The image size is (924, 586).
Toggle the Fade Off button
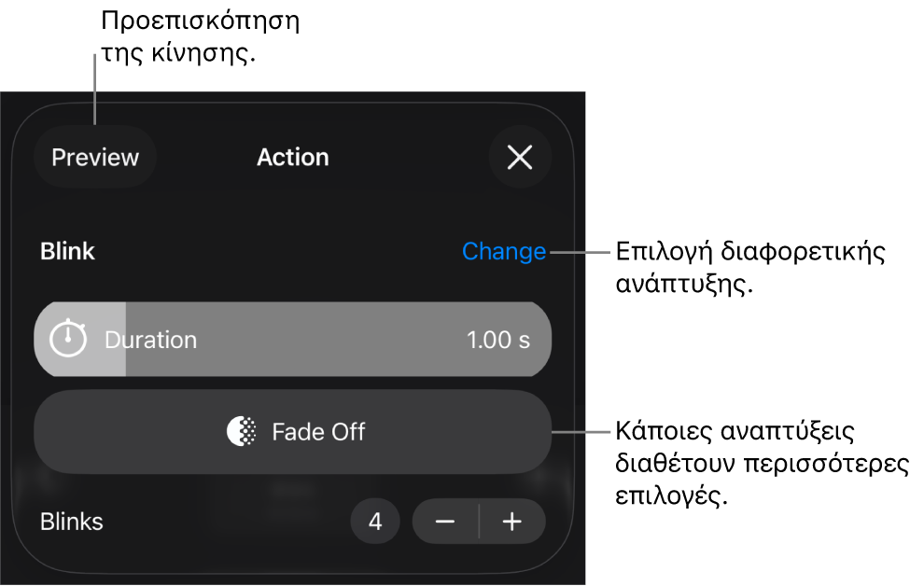(293, 432)
